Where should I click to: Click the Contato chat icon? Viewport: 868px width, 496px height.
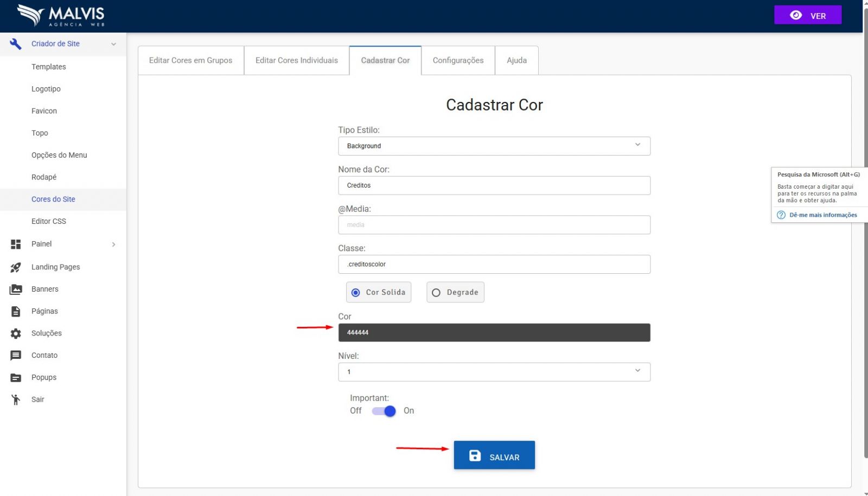(x=16, y=356)
